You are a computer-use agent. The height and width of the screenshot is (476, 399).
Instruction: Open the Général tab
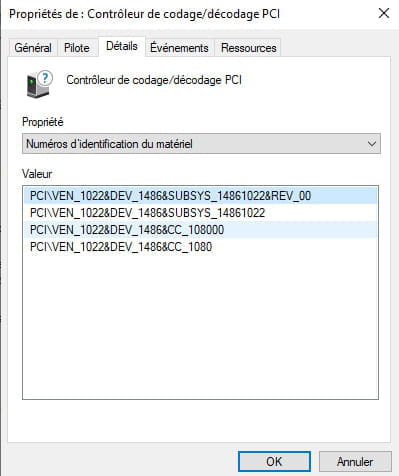(x=33, y=48)
